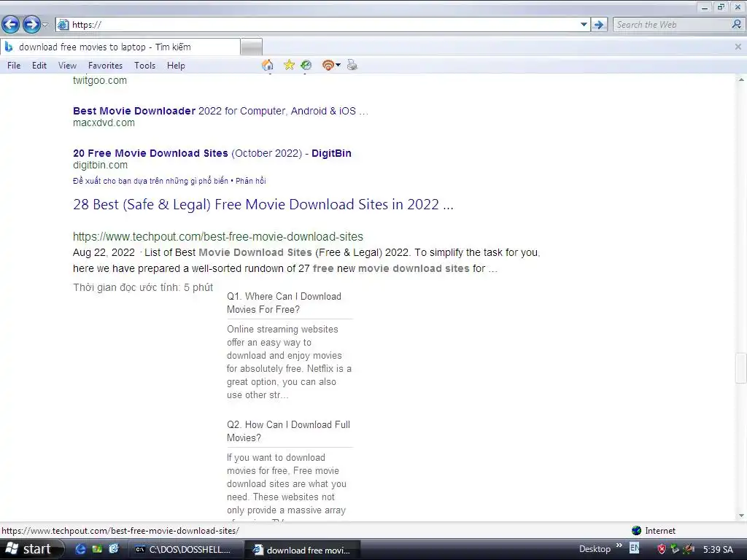Click 'Q1. Where Can I Download Movies For Free?'
This screenshot has height=560, width=747.
pyautogui.click(x=285, y=303)
